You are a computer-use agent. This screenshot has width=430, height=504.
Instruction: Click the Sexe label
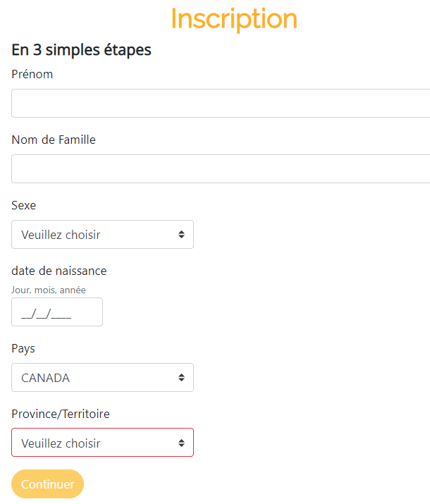pos(24,205)
